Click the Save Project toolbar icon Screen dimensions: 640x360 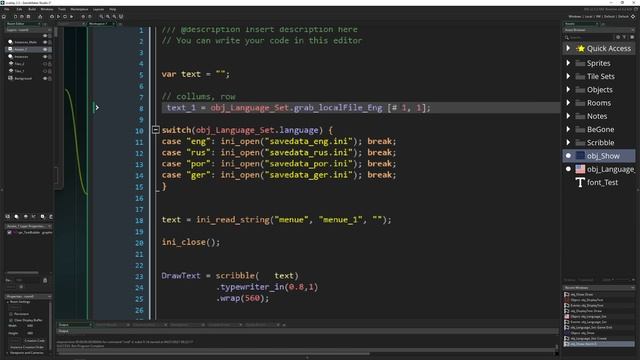pos(28,16)
